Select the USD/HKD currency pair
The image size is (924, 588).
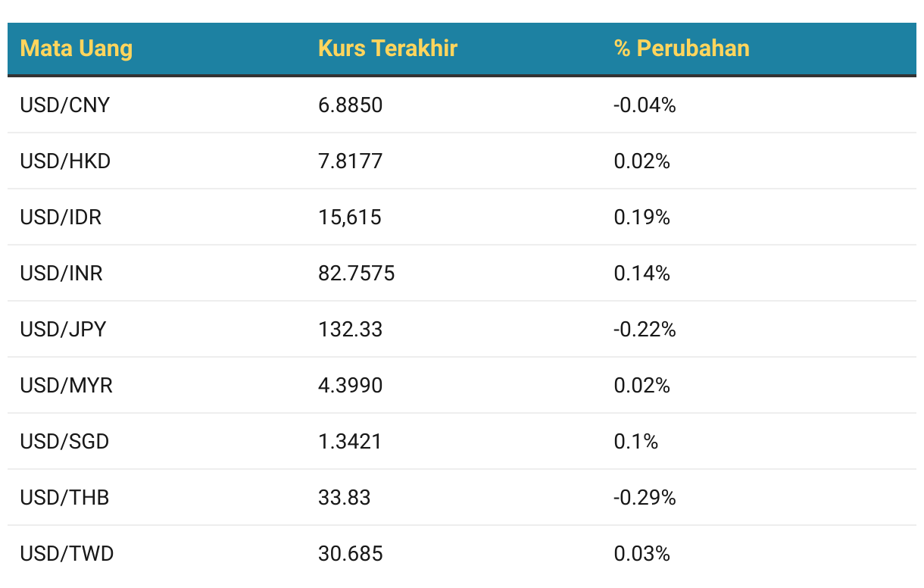pos(65,161)
